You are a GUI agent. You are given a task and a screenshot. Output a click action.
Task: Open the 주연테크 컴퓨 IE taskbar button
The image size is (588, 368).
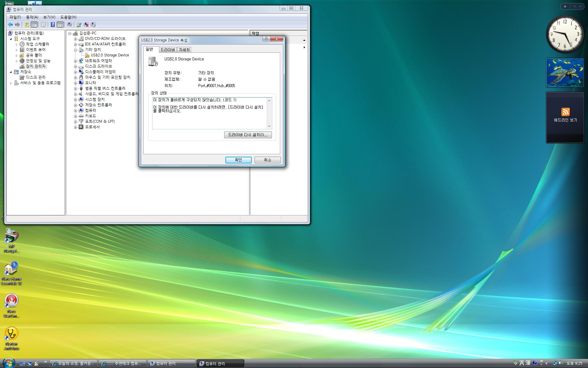pos(123,363)
